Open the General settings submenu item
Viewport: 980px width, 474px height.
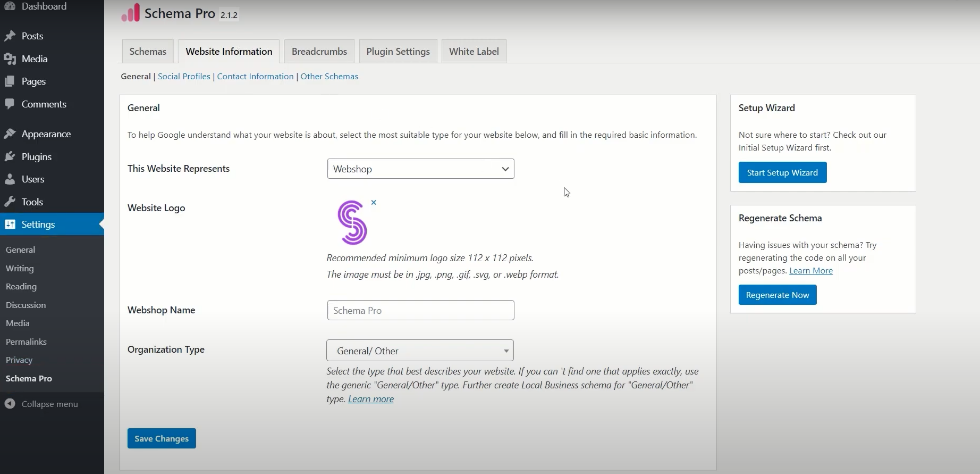[x=20, y=250]
